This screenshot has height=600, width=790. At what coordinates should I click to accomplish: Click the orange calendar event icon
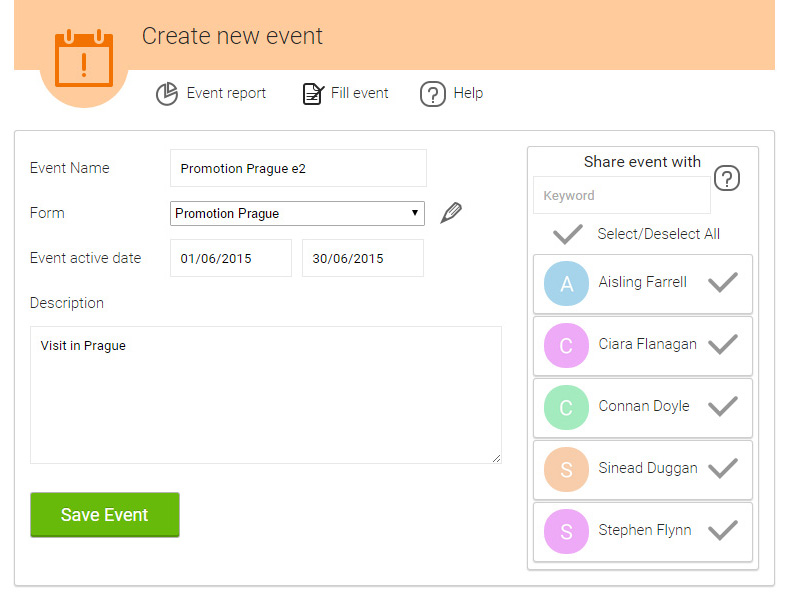tap(84, 58)
